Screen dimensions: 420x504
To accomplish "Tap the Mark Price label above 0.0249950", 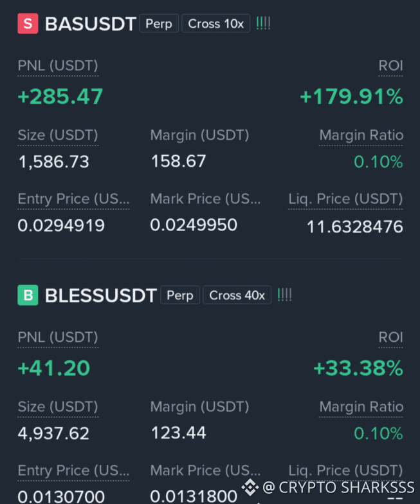I will 206,199.
